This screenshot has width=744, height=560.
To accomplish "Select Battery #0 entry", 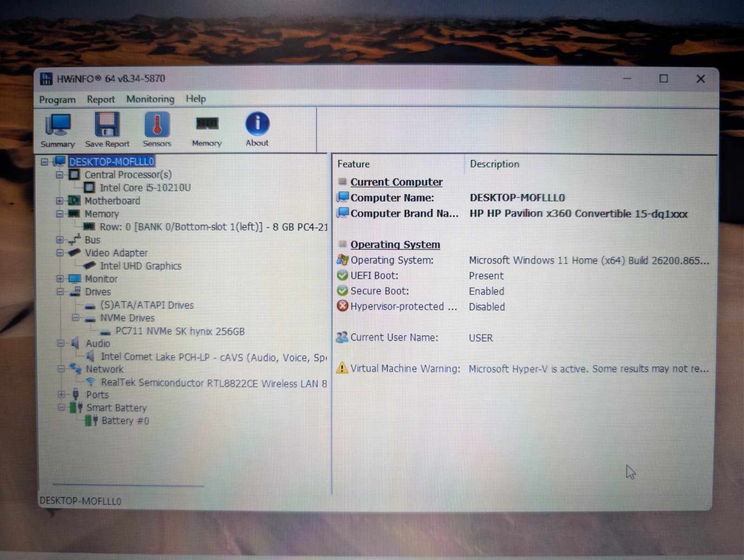I will click(x=125, y=421).
